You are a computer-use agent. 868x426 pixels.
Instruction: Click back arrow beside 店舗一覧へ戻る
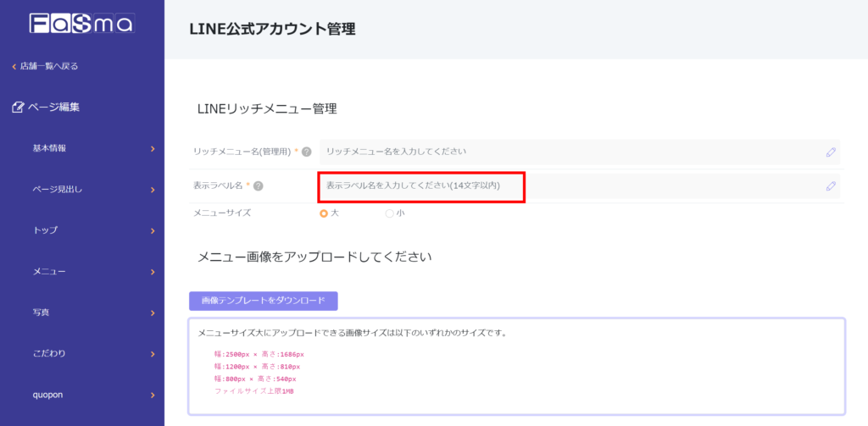pyautogui.click(x=14, y=66)
